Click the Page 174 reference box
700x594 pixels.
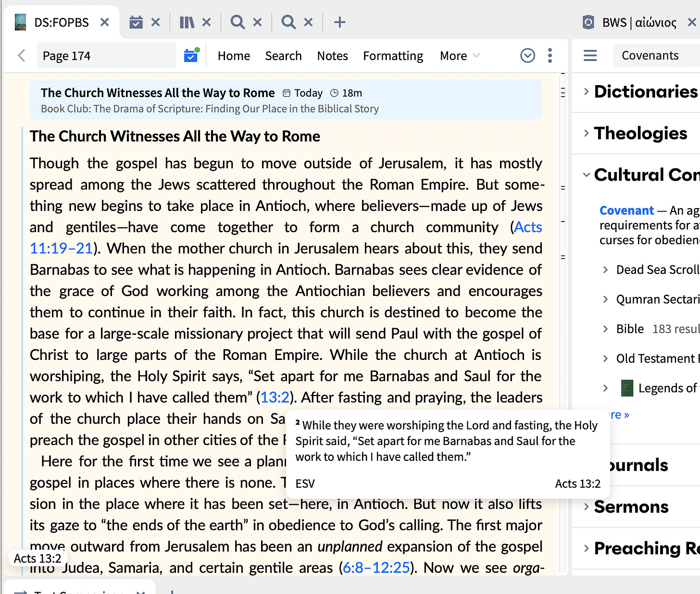106,56
